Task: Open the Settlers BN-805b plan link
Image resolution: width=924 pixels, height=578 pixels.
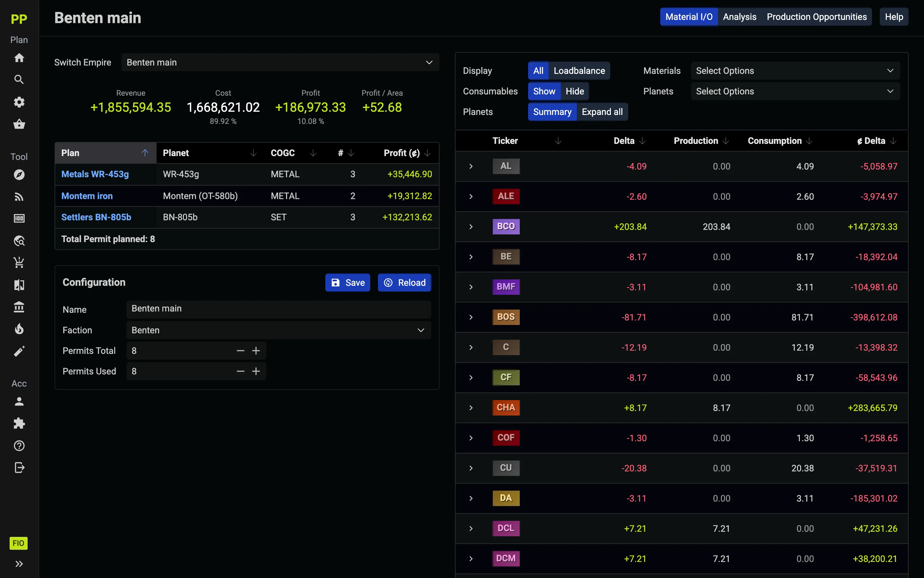Action: [x=96, y=217]
